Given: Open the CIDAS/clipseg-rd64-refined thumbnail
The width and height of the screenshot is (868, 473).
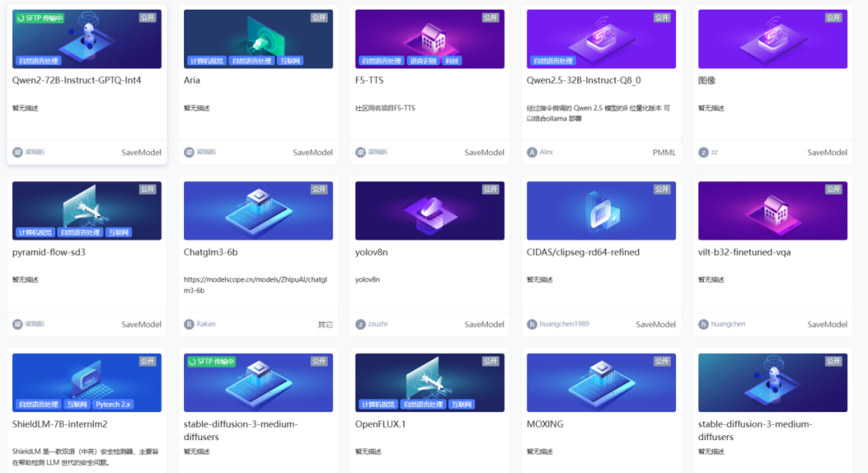Looking at the screenshot, I should [x=601, y=211].
